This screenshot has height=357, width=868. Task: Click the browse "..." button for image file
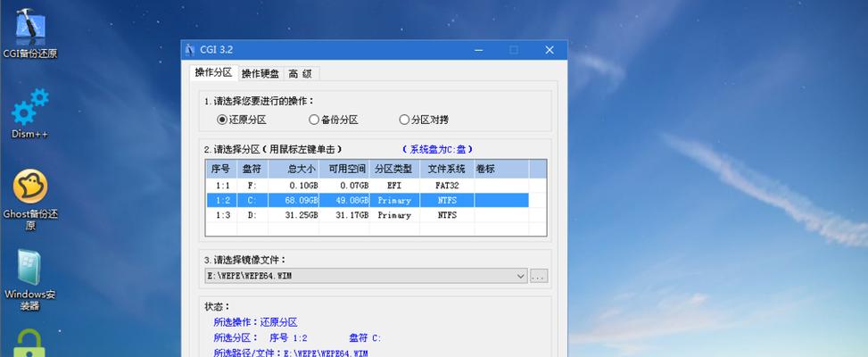[539, 275]
